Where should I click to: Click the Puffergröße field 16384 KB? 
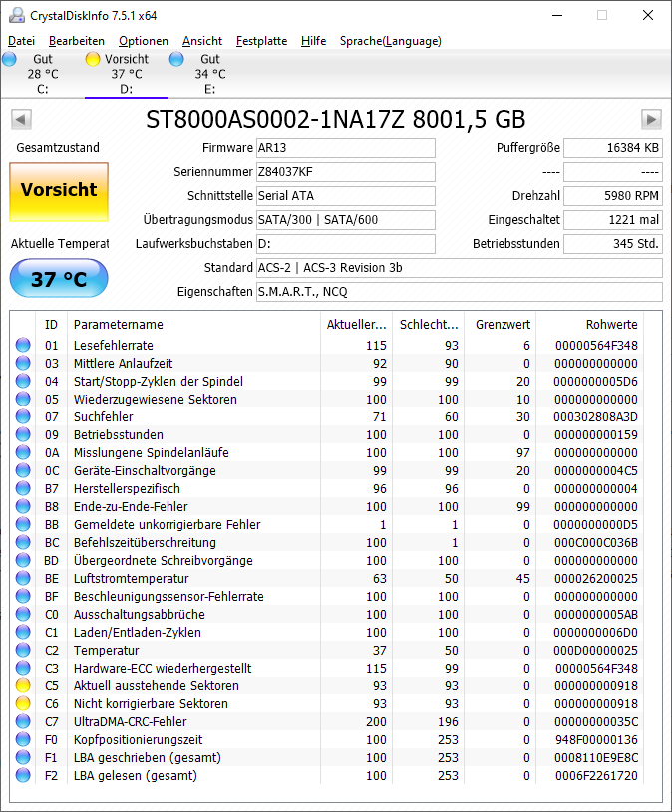coord(613,148)
